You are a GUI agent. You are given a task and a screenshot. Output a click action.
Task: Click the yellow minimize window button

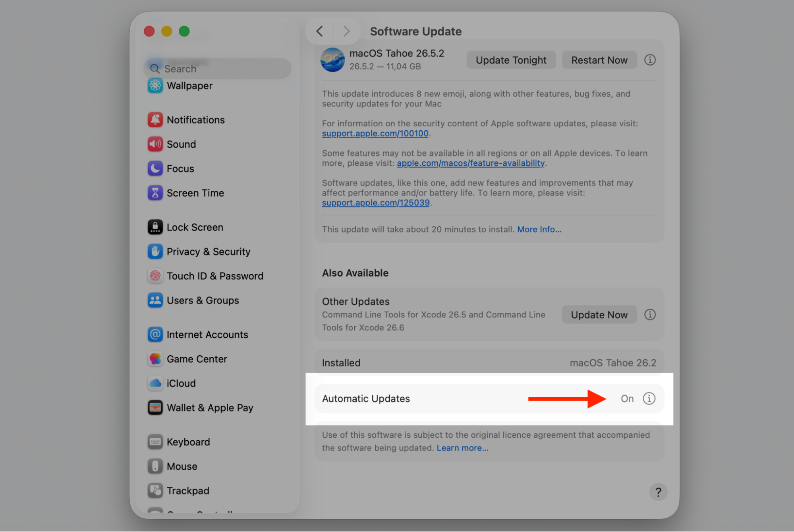(166, 31)
